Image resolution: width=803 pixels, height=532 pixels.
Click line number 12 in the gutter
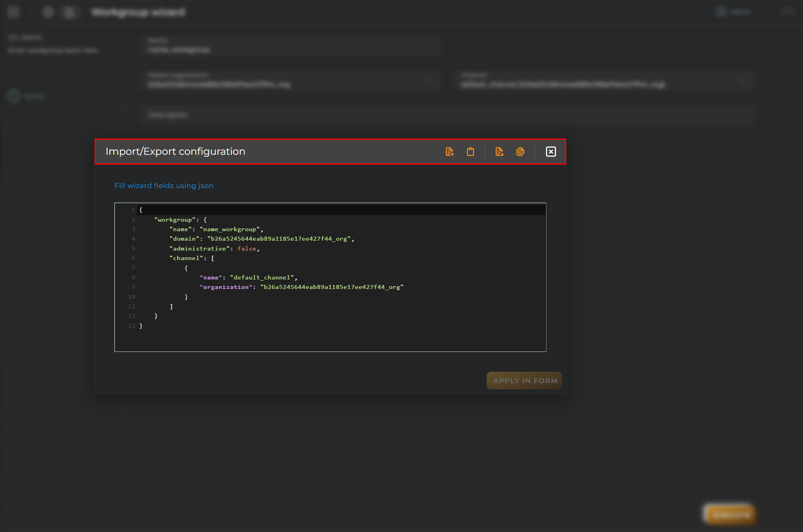[x=131, y=316]
